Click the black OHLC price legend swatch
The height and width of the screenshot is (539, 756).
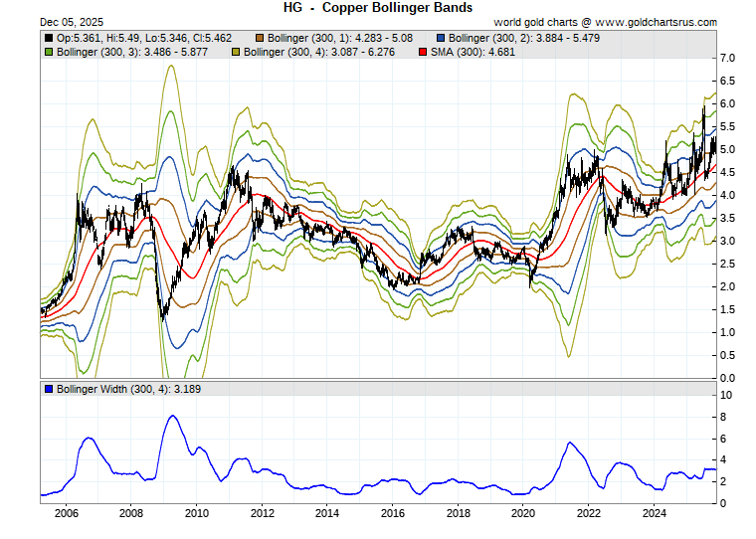(x=49, y=38)
